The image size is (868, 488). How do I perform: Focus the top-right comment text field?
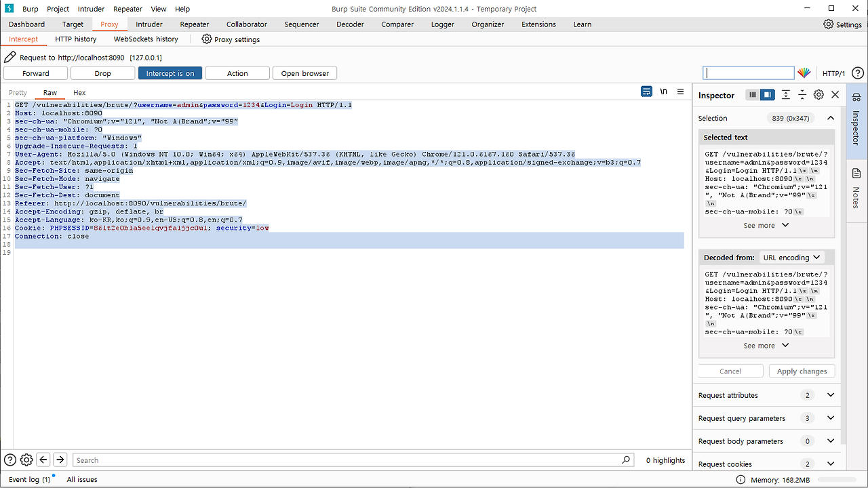point(749,73)
